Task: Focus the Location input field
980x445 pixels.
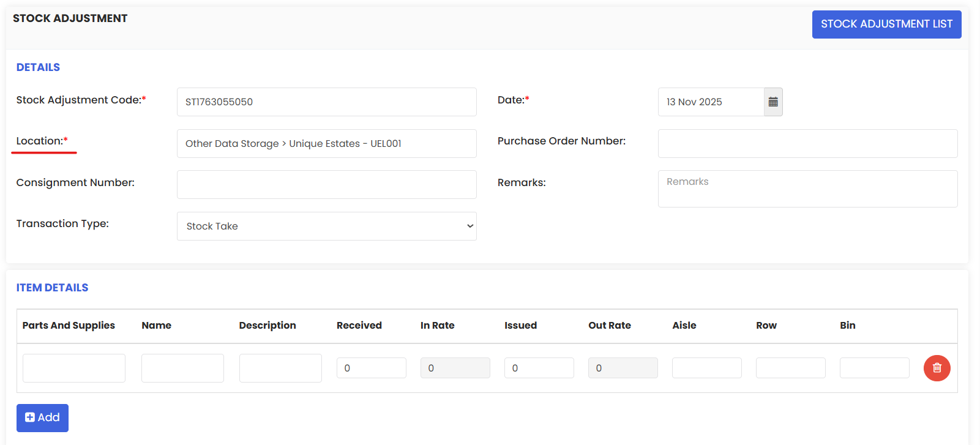Action: pyautogui.click(x=327, y=143)
